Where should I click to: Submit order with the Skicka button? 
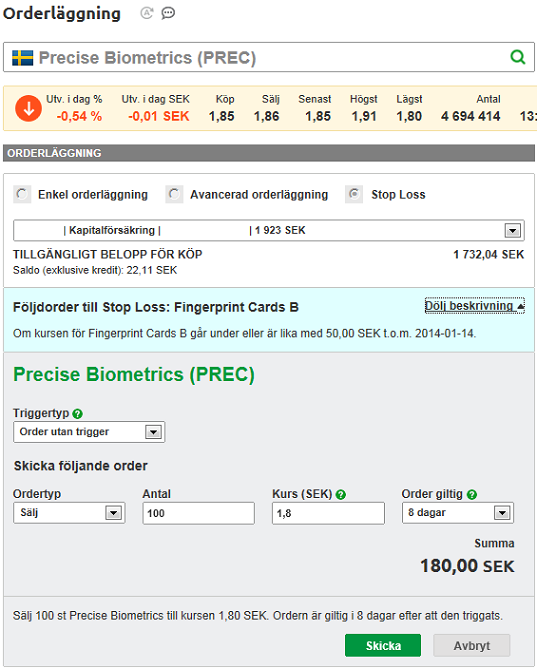coord(383,645)
